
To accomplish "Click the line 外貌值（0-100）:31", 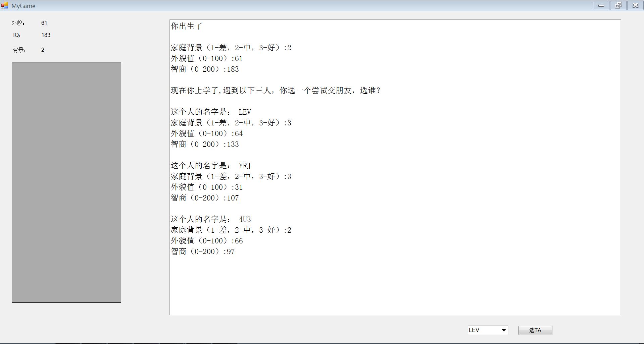I will (207, 187).
